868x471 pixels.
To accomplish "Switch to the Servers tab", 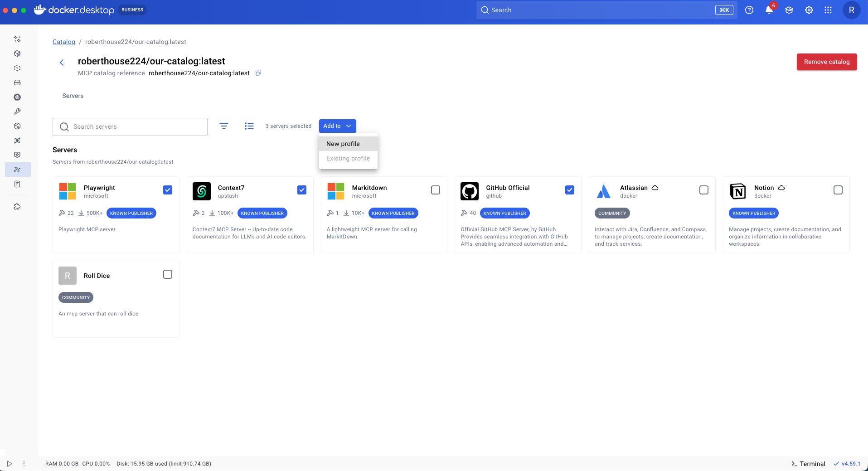I will pyautogui.click(x=73, y=96).
